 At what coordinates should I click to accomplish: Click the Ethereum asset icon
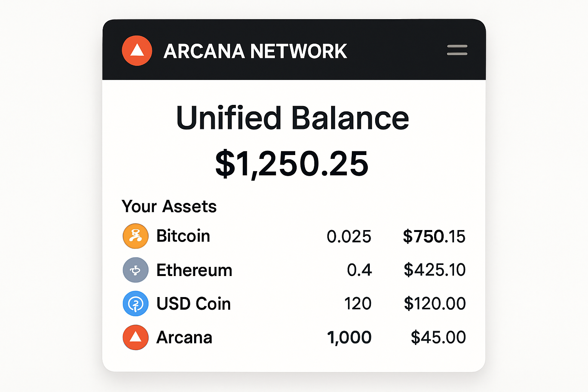(x=136, y=270)
